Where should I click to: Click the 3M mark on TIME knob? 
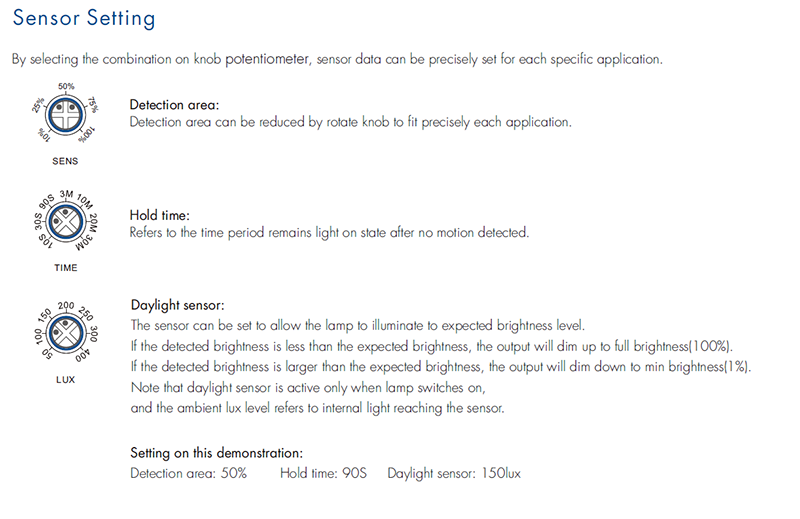tap(66, 194)
